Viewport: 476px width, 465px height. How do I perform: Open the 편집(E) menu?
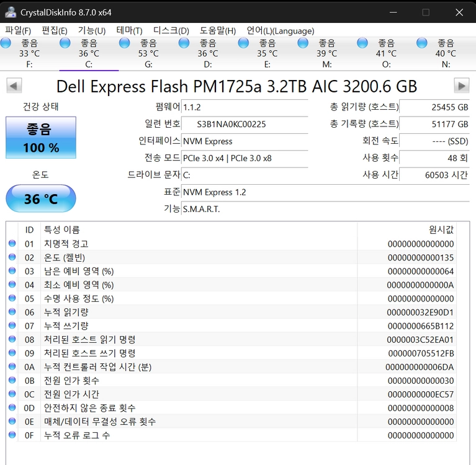[55, 30]
